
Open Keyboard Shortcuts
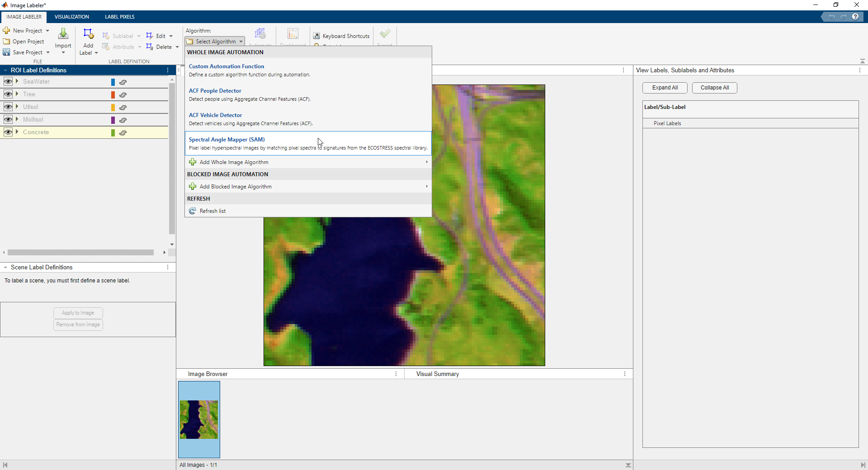point(341,36)
